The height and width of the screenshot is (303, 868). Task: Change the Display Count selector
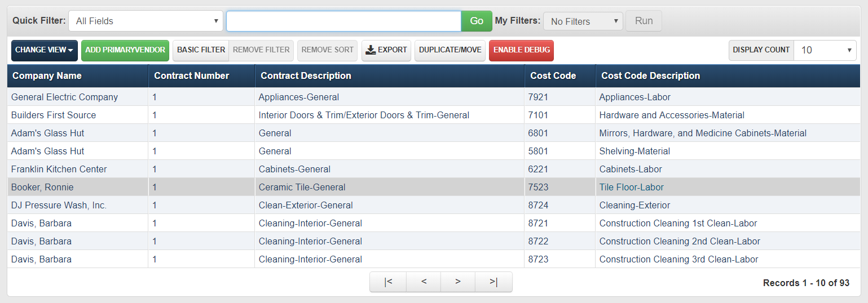pyautogui.click(x=825, y=50)
